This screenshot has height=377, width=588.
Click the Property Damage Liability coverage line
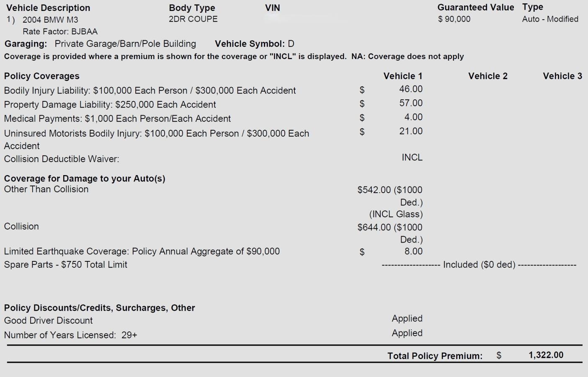click(110, 104)
